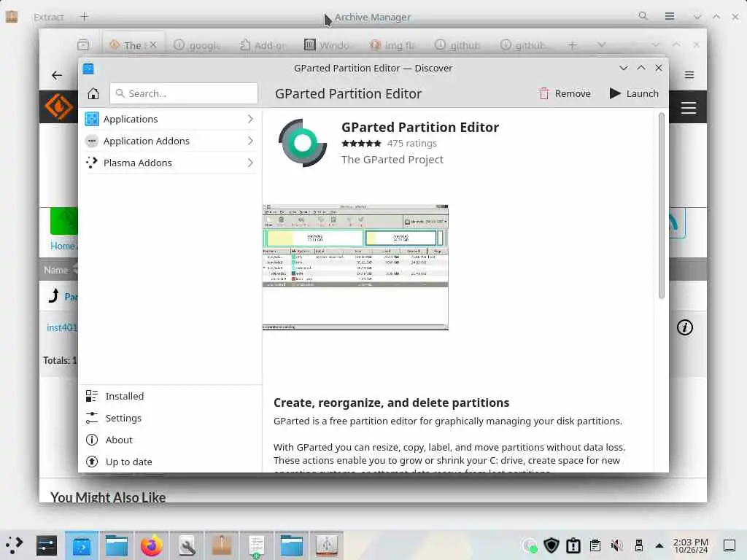Click the Applications grid icon

[x=91, y=119]
